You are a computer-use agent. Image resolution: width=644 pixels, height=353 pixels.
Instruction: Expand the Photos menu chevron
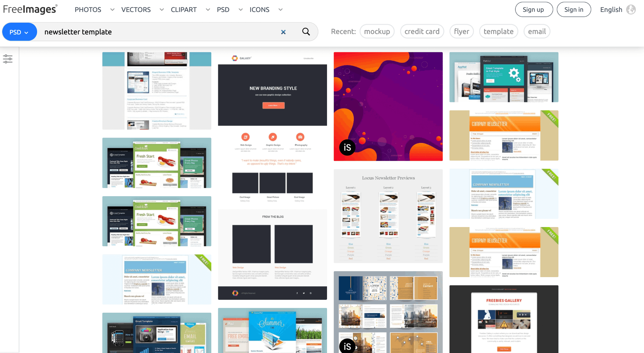112,10
